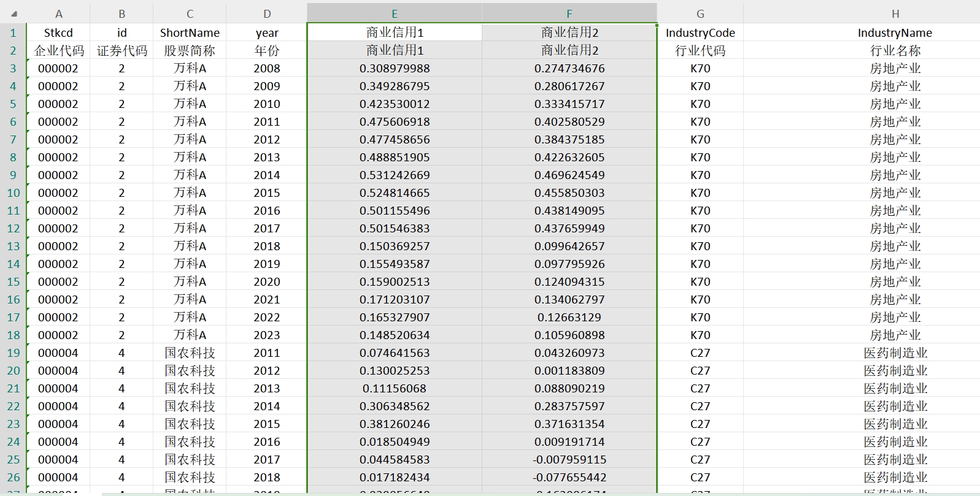The height and width of the screenshot is (496, 980).
Task: Click K70 in row 18
Action: pyautogui.click(x=700, y=335)
